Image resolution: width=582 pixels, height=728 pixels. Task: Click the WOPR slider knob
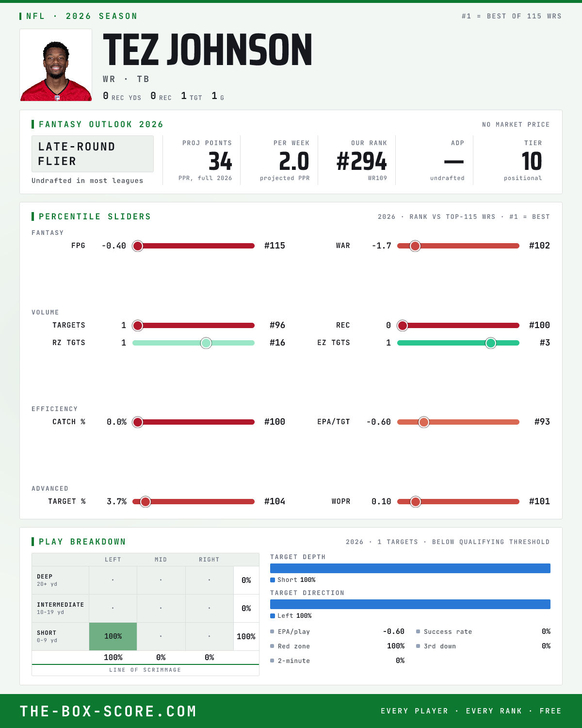[x=416, y=502]
